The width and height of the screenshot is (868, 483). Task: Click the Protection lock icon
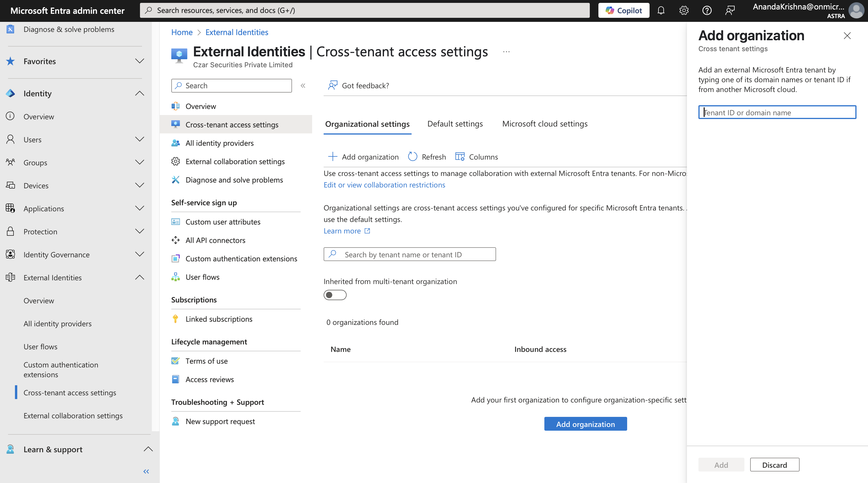(10, 231)
